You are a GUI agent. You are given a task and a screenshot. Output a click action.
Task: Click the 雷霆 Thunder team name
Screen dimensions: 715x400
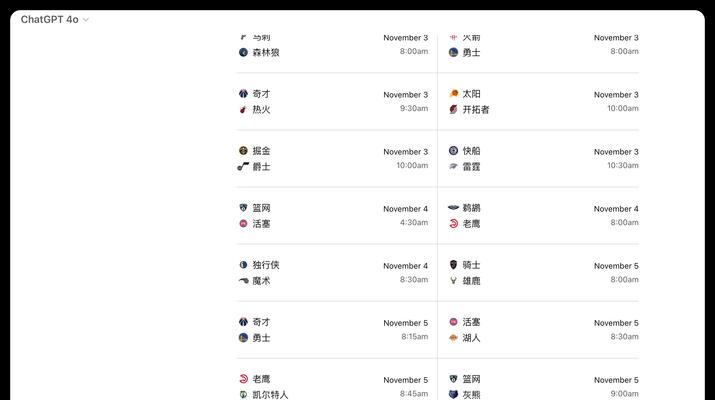(471, 166)
